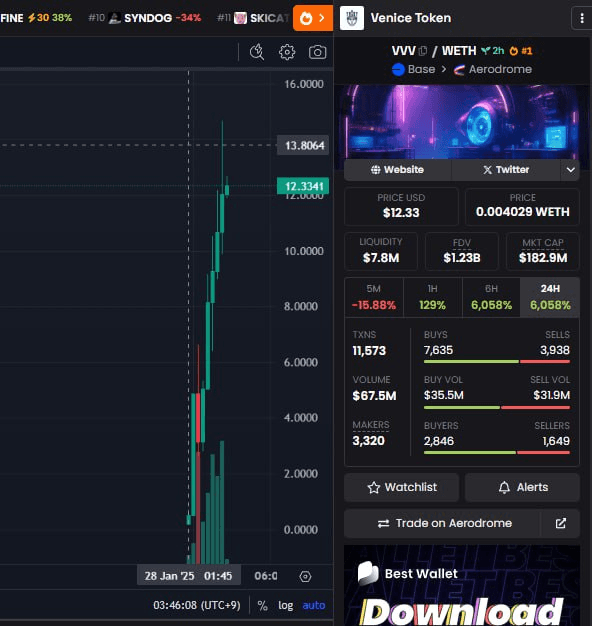Set up price Alerts
Image resolution: width=592 pixels, height=626 pixels.
[x=522, y=487]
